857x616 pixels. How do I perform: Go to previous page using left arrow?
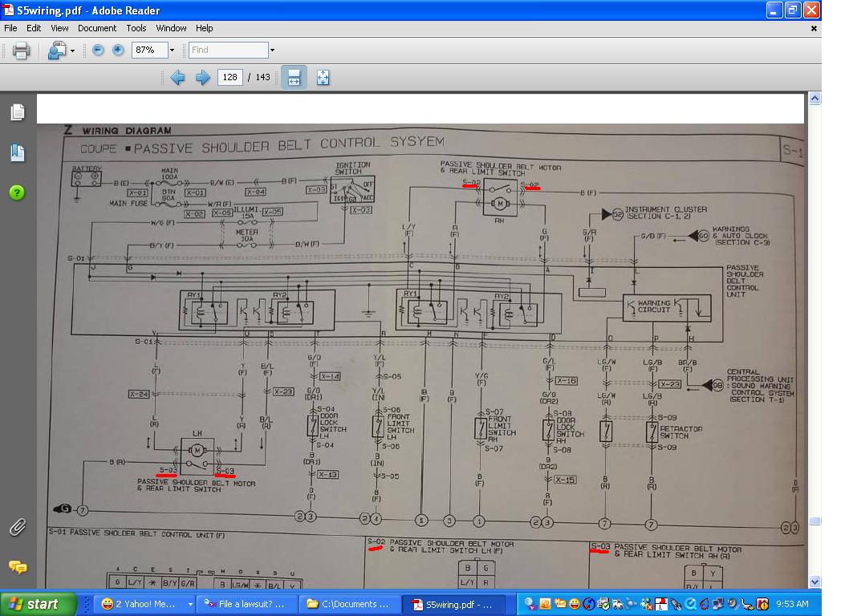177,78
